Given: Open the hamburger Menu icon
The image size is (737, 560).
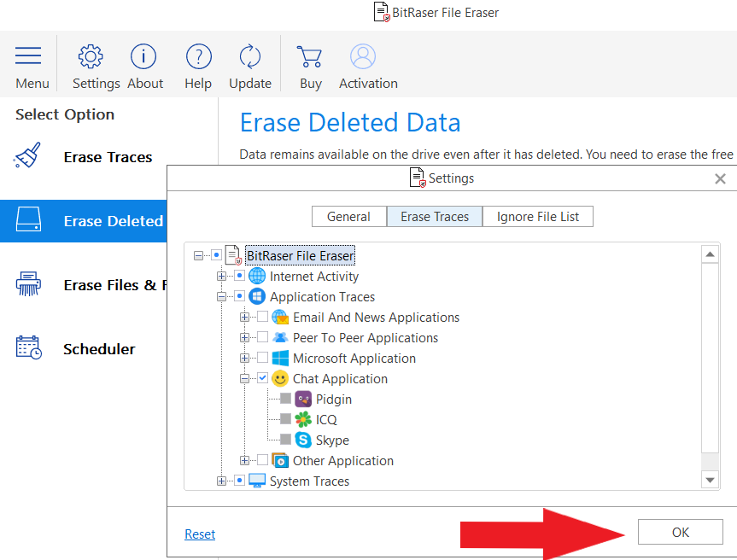Looking at the screenshot, I should [28, 55].
